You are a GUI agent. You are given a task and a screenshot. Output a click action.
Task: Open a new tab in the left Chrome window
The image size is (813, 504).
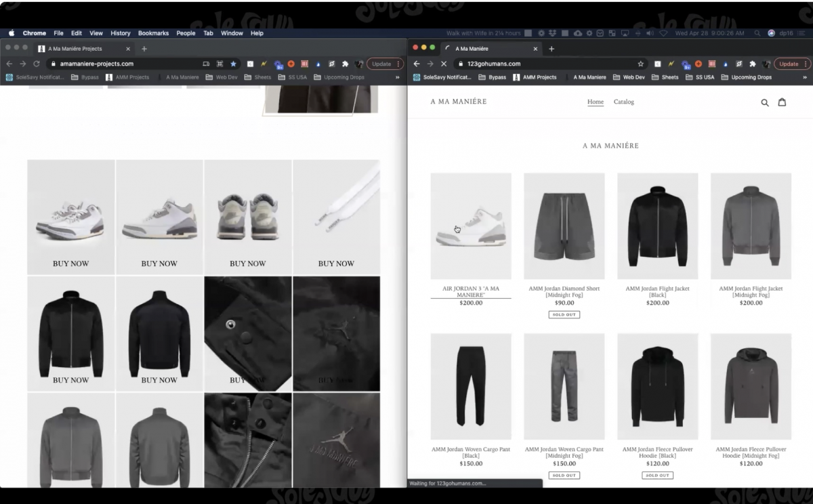(144, 49)
